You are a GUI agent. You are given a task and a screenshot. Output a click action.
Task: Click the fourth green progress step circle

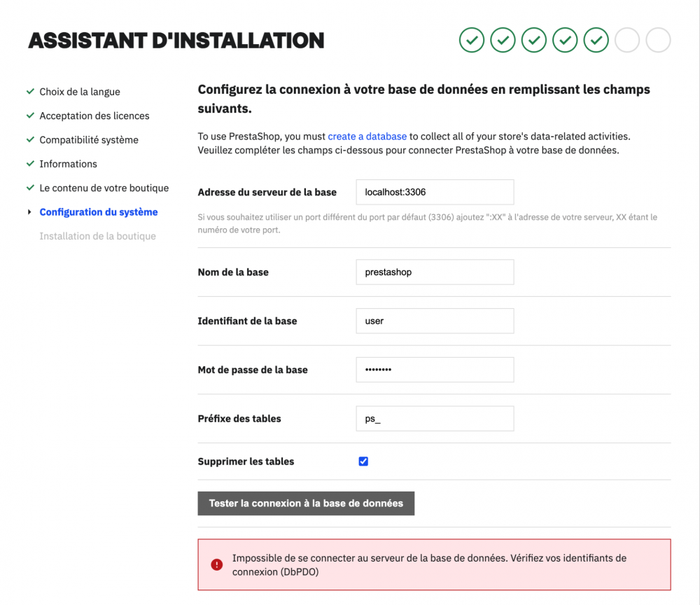564,40
